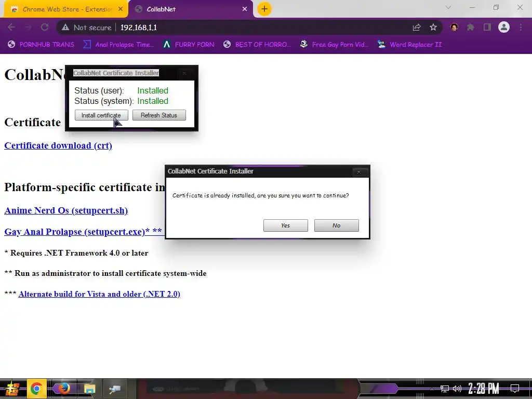
Task: Open Chrome's three-dot menu
Action: tap(521, 27)
